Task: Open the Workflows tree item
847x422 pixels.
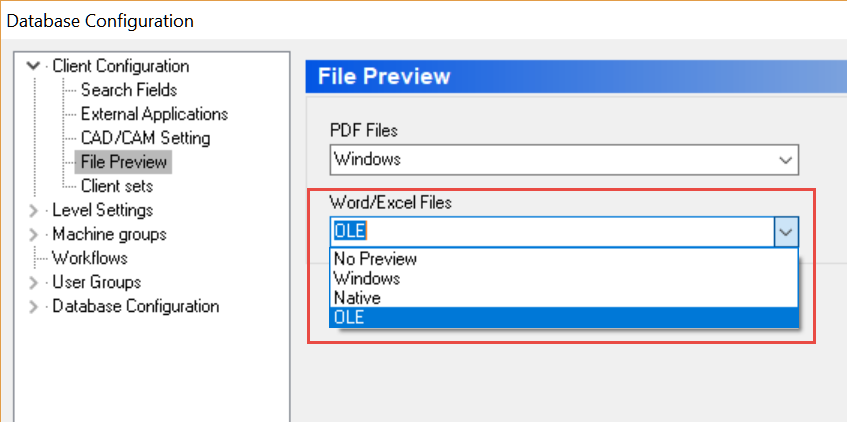Action: click(89, 258)
